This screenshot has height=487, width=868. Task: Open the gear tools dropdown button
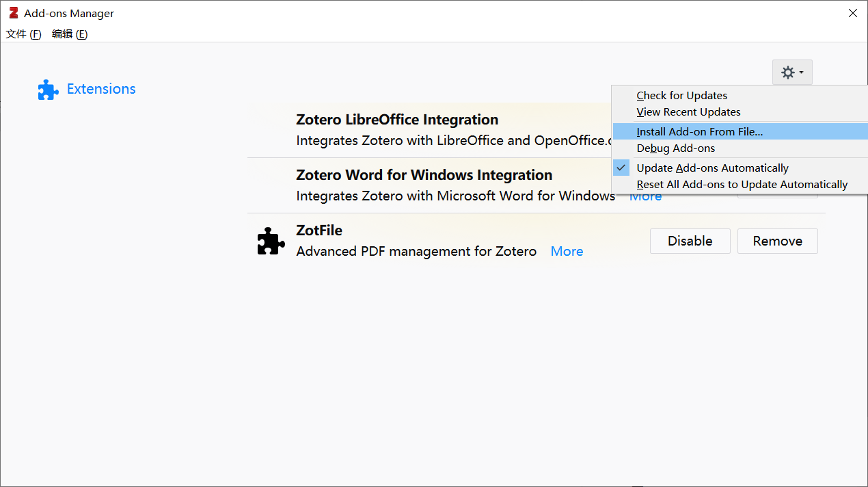(x=792, y=72)
